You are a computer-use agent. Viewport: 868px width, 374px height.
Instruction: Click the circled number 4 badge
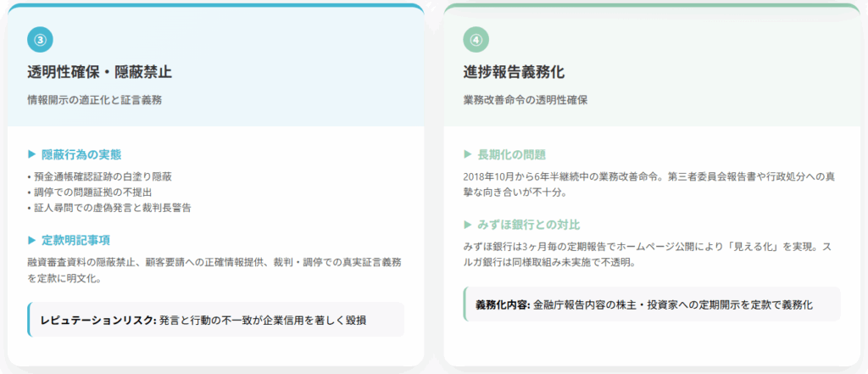476,39
